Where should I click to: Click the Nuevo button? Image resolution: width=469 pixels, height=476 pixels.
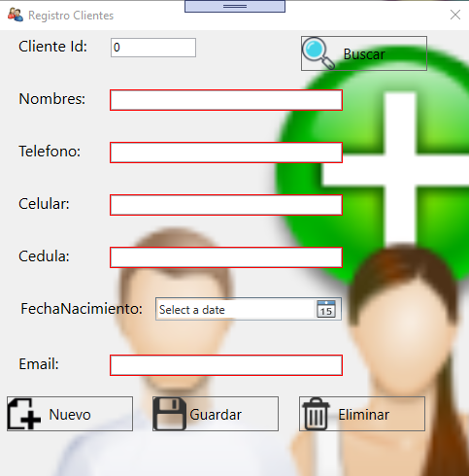(70, 414)
